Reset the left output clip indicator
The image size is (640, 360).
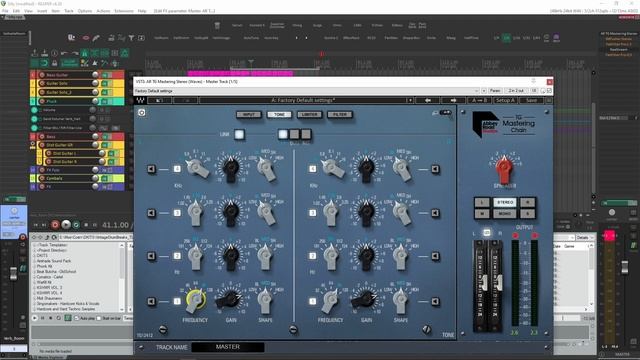516,236
